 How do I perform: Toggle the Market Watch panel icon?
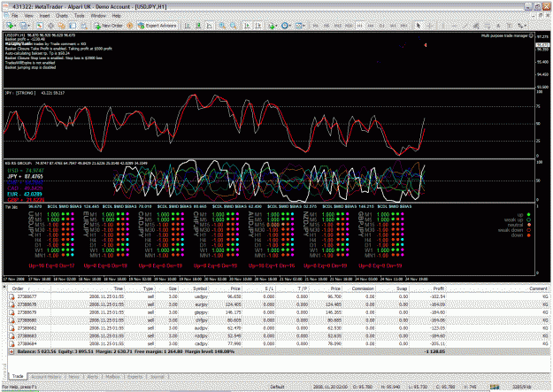coord(40,26)
